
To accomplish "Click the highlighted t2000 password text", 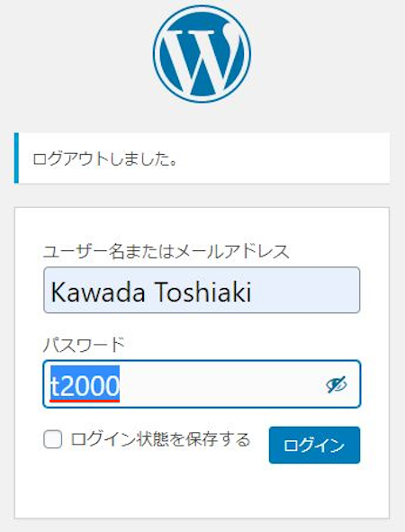I will tap(85, 384).
